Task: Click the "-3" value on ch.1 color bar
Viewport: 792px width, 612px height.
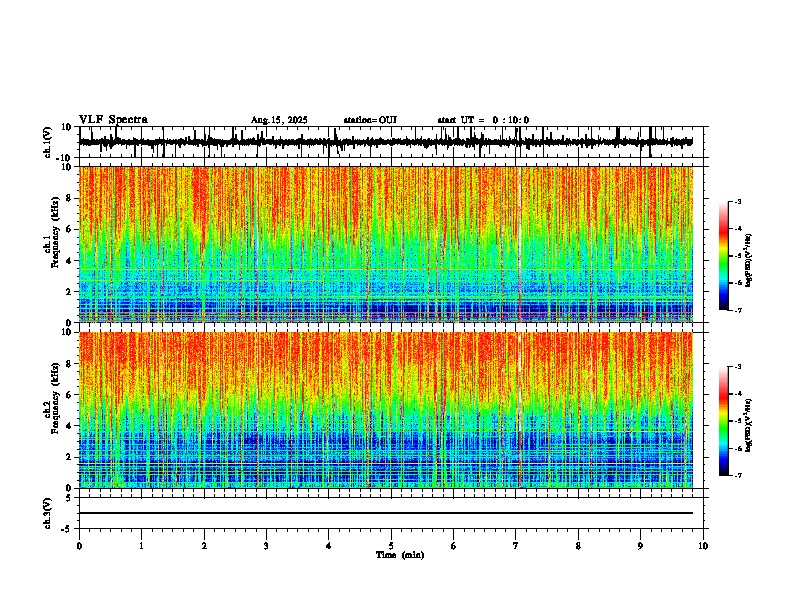Action: pos(738,201)
